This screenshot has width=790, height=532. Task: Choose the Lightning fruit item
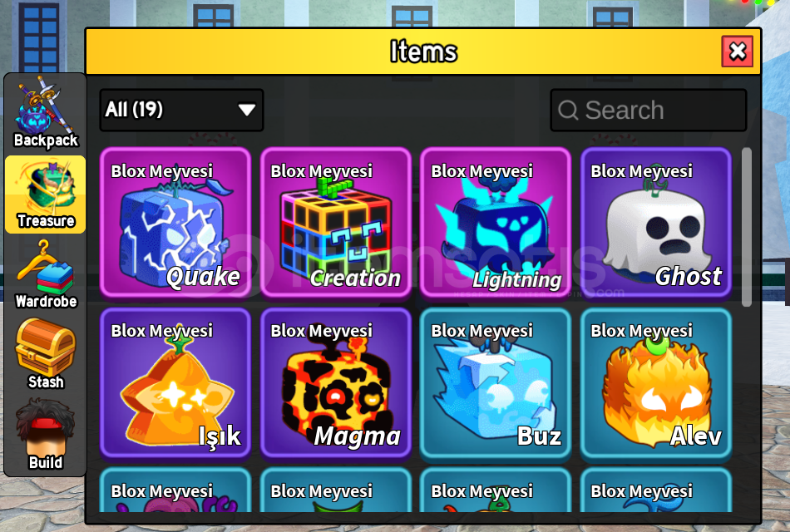pyautogui.click(x=496, y=222)
